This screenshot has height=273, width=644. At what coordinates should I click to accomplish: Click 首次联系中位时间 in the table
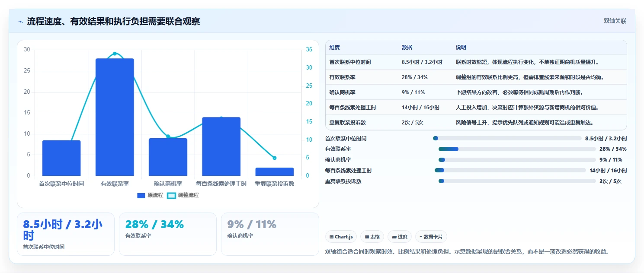click(350, 62)
